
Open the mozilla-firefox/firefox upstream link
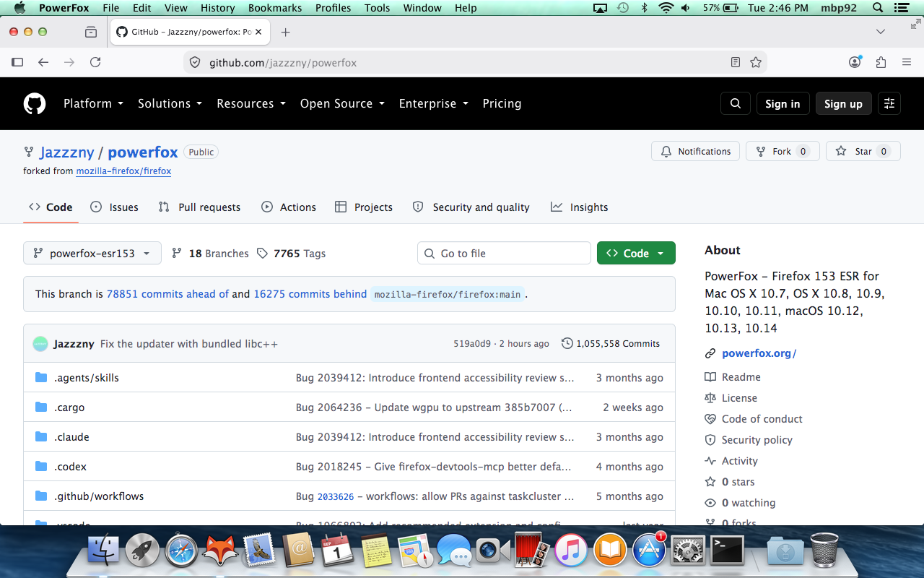(123, 171)
